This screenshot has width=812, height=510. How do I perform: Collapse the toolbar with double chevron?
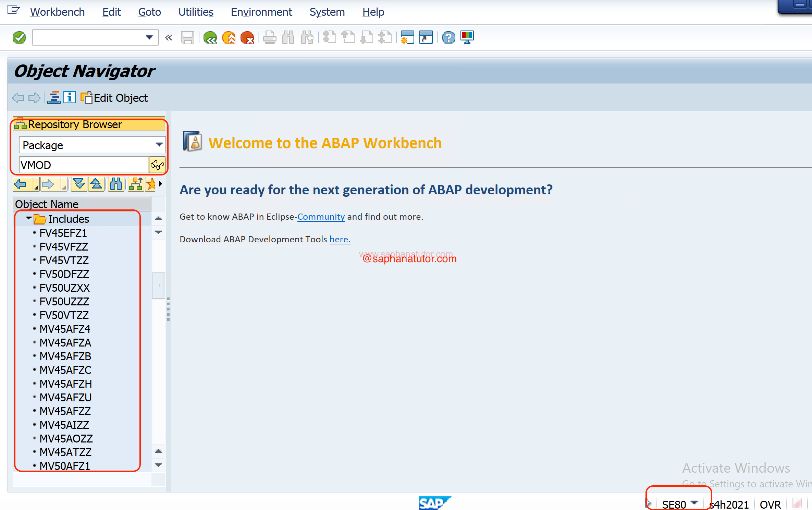[x=169, y=37]
